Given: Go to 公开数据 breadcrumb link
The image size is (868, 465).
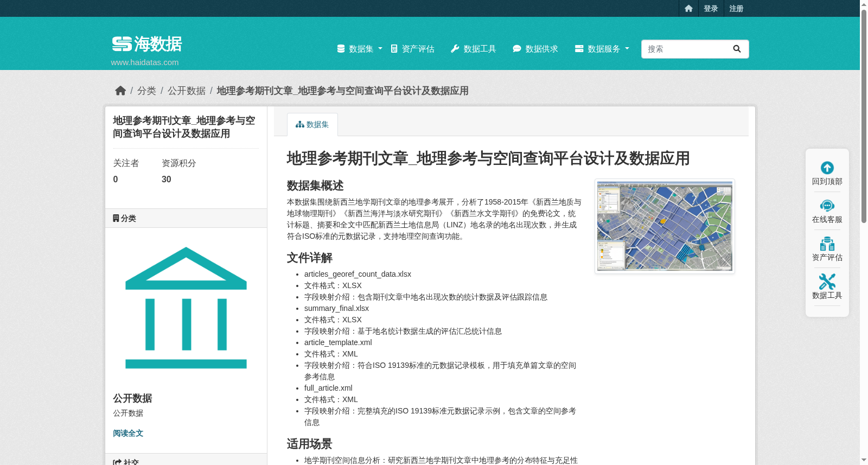Looking at the screenshot, I should (187, 91).
